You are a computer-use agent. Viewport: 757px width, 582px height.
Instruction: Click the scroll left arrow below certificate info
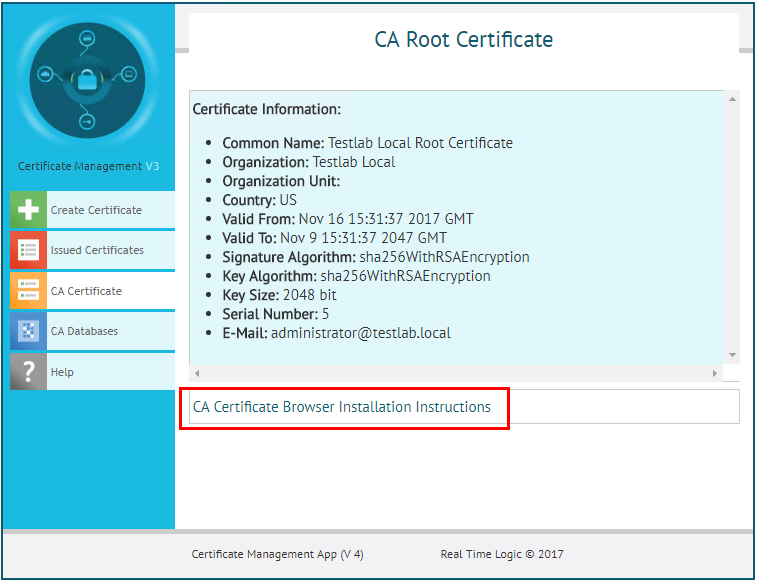point(196,373)
